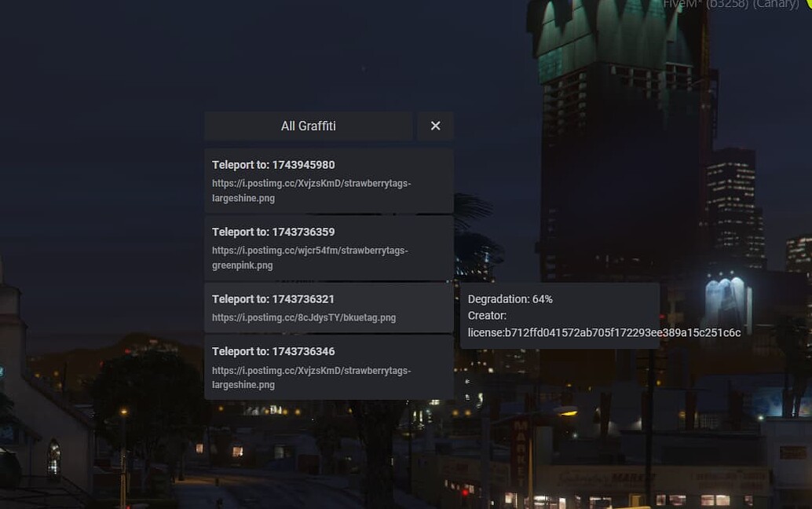Click the Creator label in the tooltip
The height and width of the screenshot is (509, 812).
pyautogui.click(x=487, y=315)
